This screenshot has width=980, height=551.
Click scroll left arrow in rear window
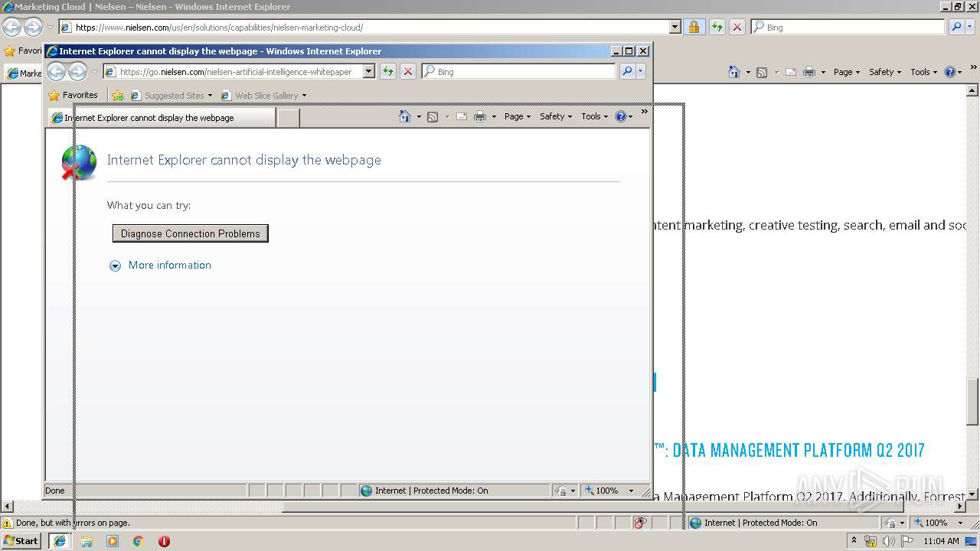point(7,507)
